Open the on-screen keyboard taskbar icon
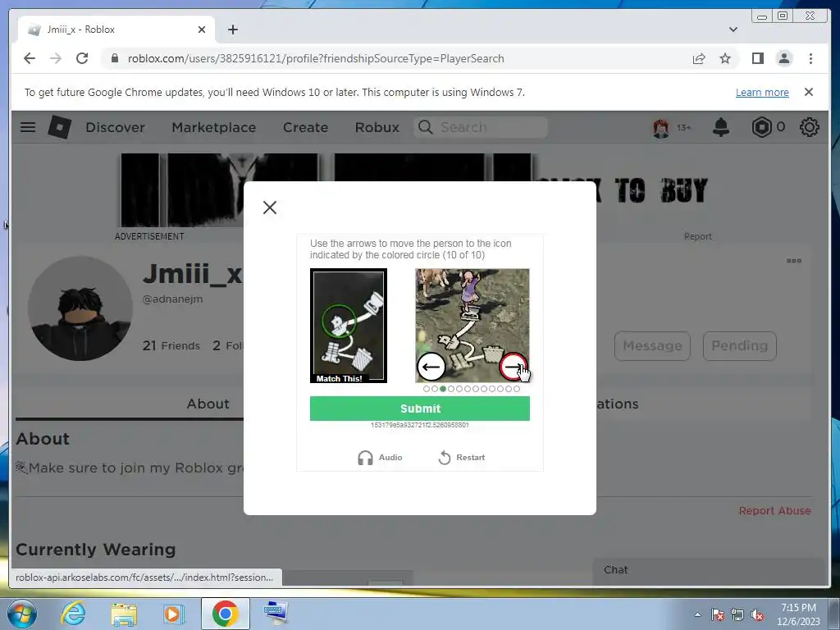Viewport: 840px width, 630px height. (x=276, y=613)
